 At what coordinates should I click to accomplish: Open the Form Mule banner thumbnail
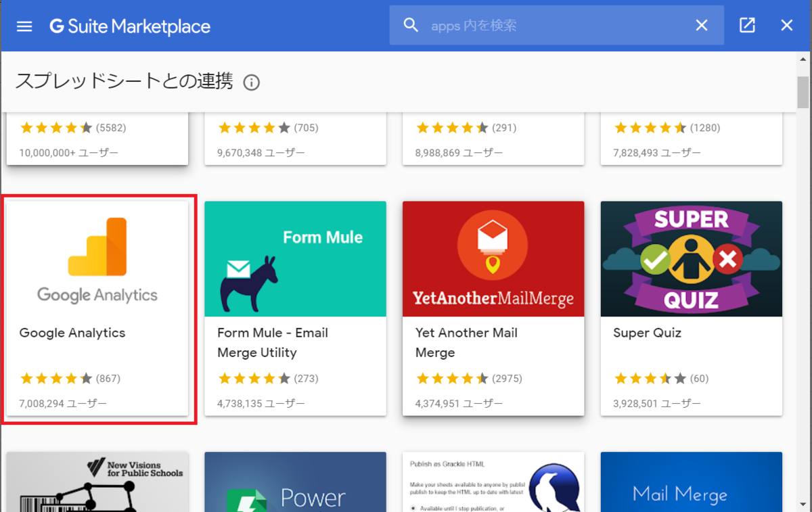coord(295,259)
